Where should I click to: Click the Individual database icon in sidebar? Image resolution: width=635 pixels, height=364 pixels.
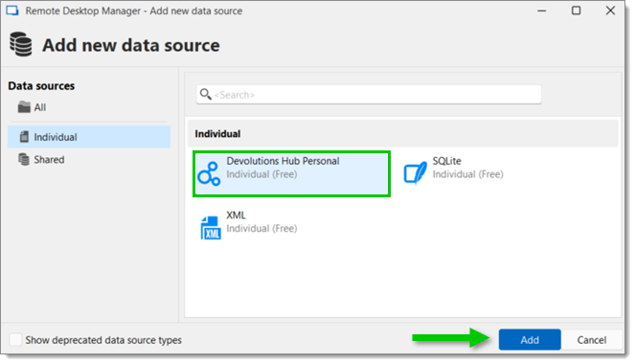24,137
